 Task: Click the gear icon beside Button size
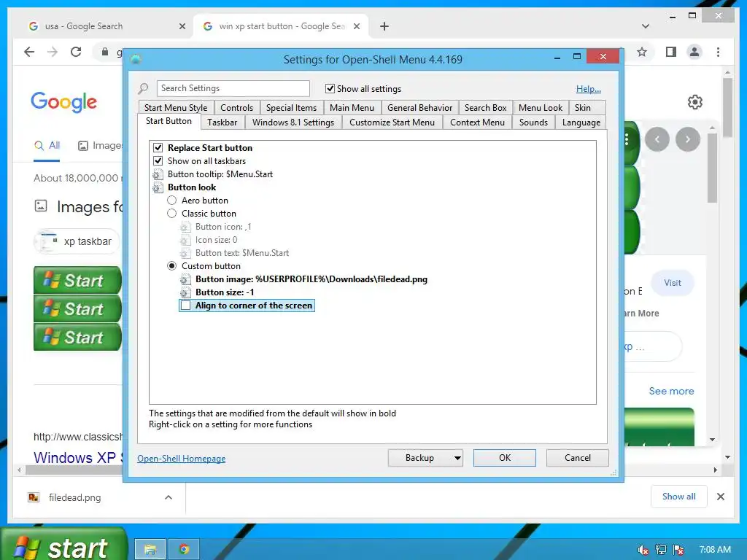click(x=185, y=292)
